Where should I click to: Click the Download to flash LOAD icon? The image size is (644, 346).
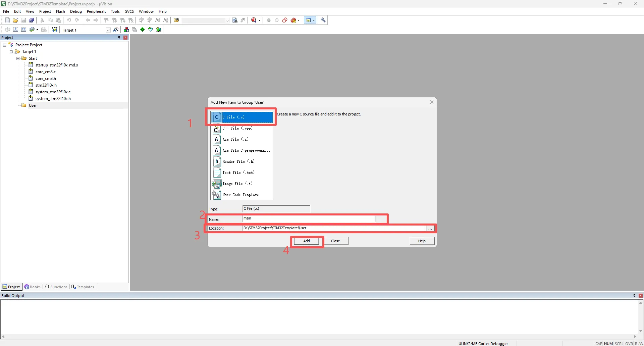pos(55,30)
